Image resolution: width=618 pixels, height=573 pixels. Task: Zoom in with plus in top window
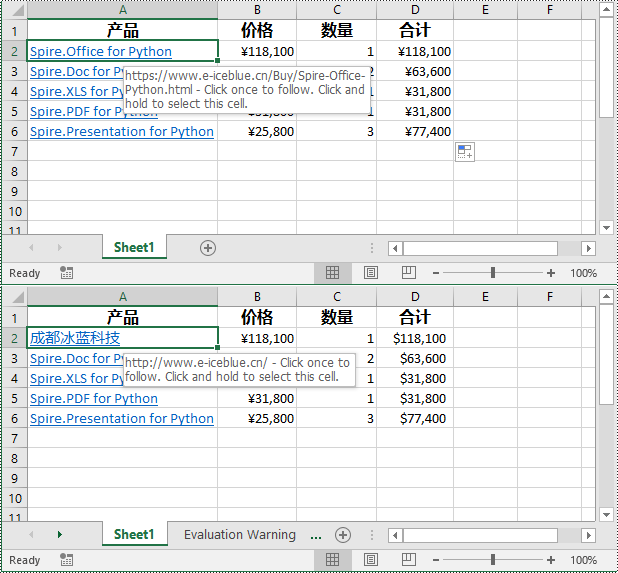[x=551, y=273]
